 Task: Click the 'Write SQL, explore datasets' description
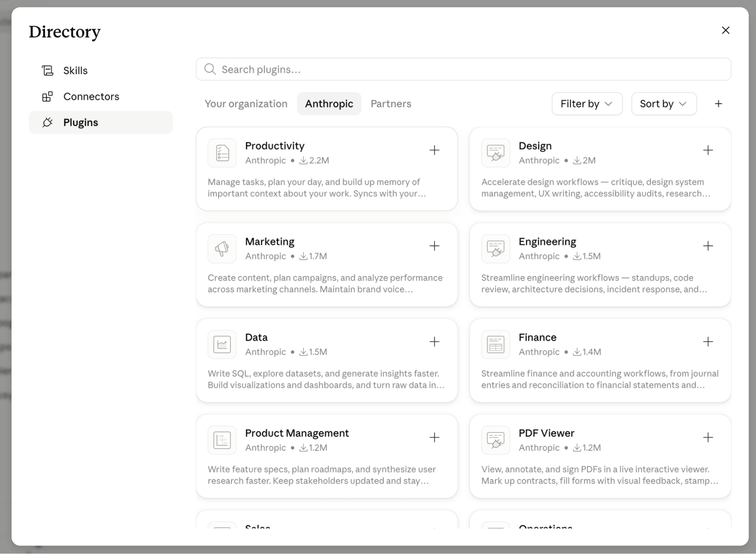pos(326,379)
